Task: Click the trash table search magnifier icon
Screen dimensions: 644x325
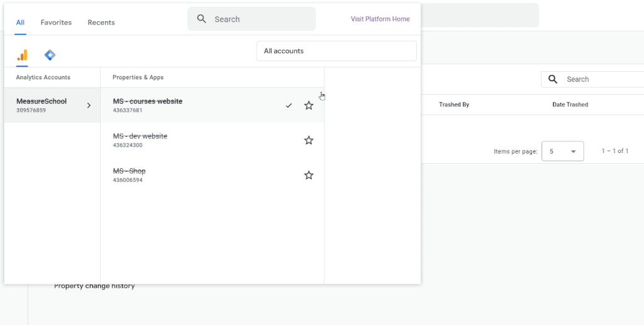Action: point(553,79)
